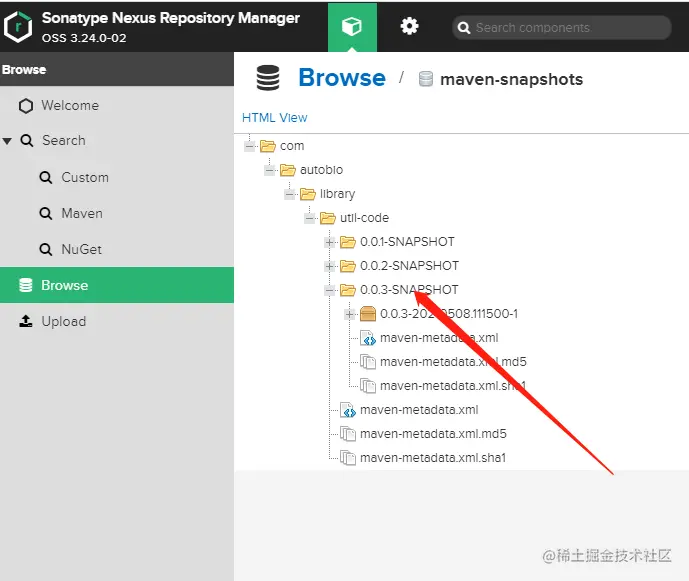Collapse the library folder
Image resolution: width=689 pixels, height=581 pixels.
coord(290,194)
